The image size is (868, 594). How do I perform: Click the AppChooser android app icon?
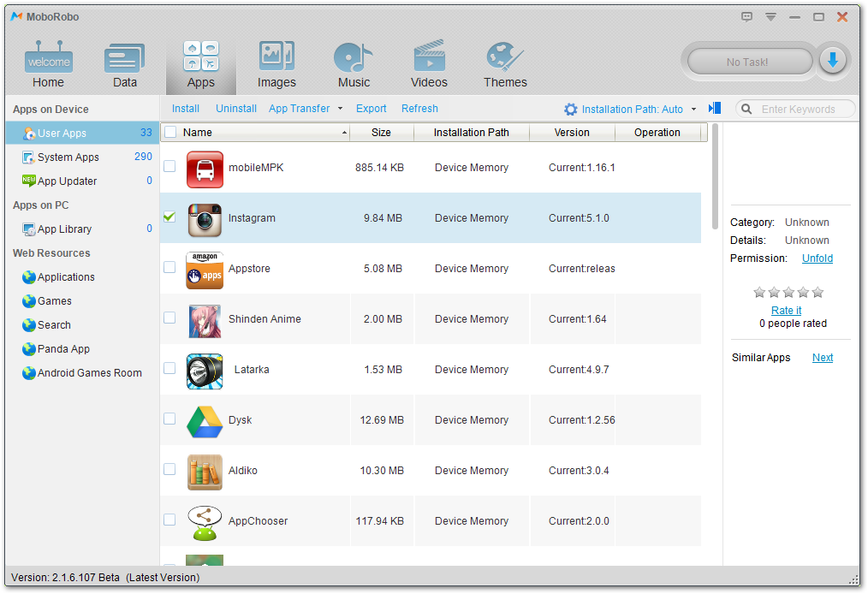[x=205, y=523]
